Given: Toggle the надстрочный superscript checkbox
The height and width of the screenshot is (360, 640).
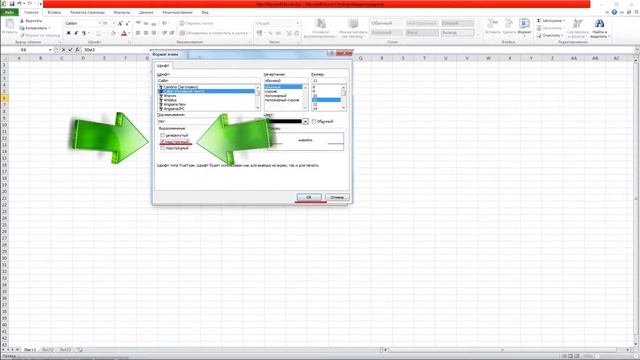Looking at the screenshot, I should [162, 142].
